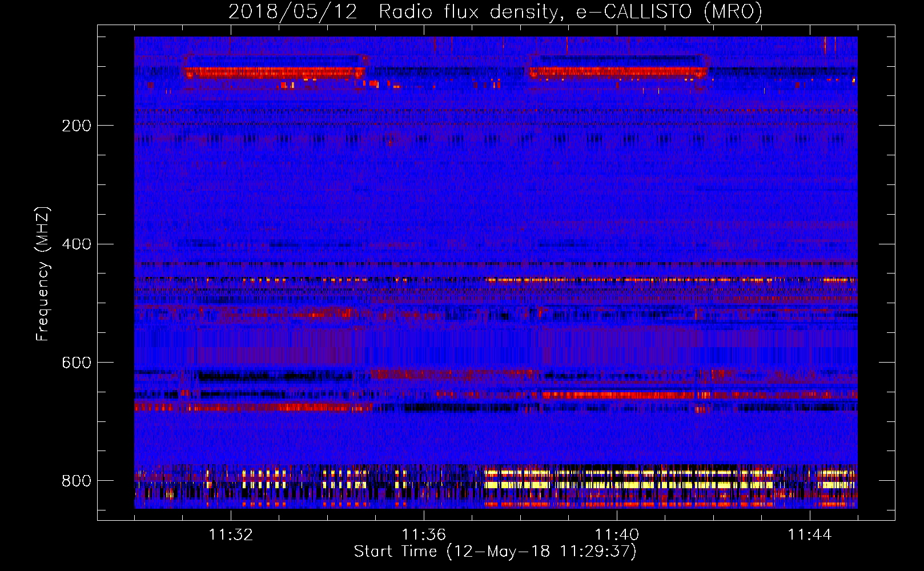Click the 11:44 time tick label
This screenshot has width=924, height=571.
coord(810,535)
